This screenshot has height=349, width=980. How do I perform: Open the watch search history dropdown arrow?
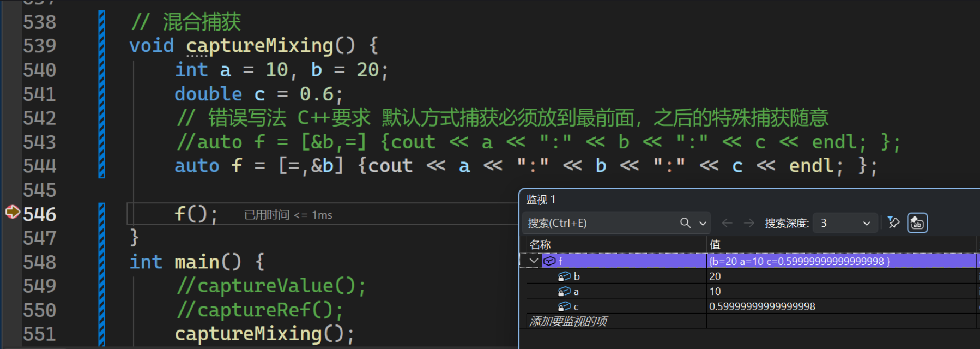point(703,223)
